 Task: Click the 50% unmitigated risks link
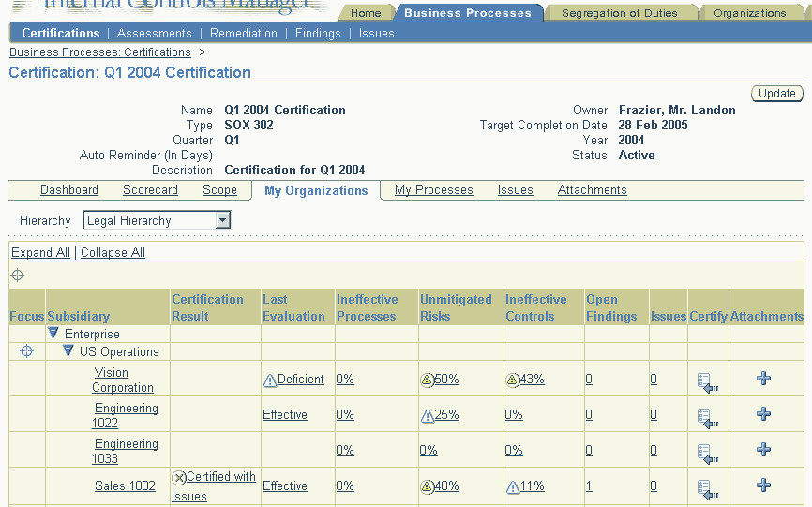(446, 380)
